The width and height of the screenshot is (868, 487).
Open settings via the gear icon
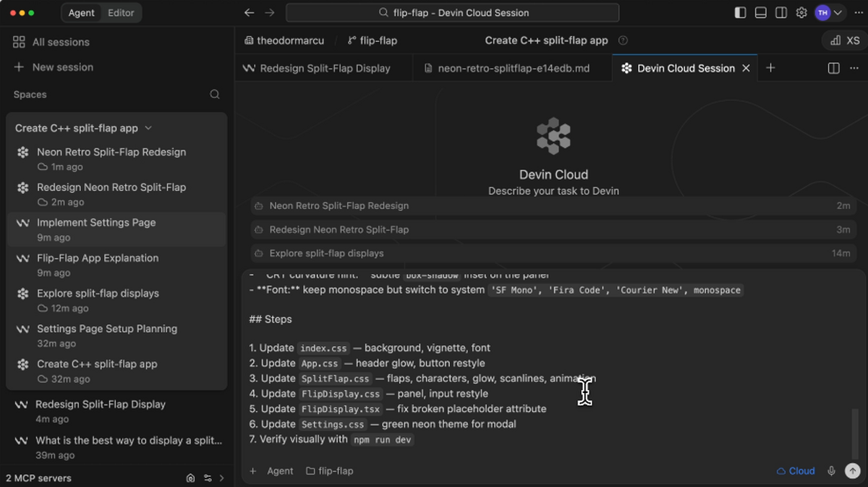pos(801,12)
